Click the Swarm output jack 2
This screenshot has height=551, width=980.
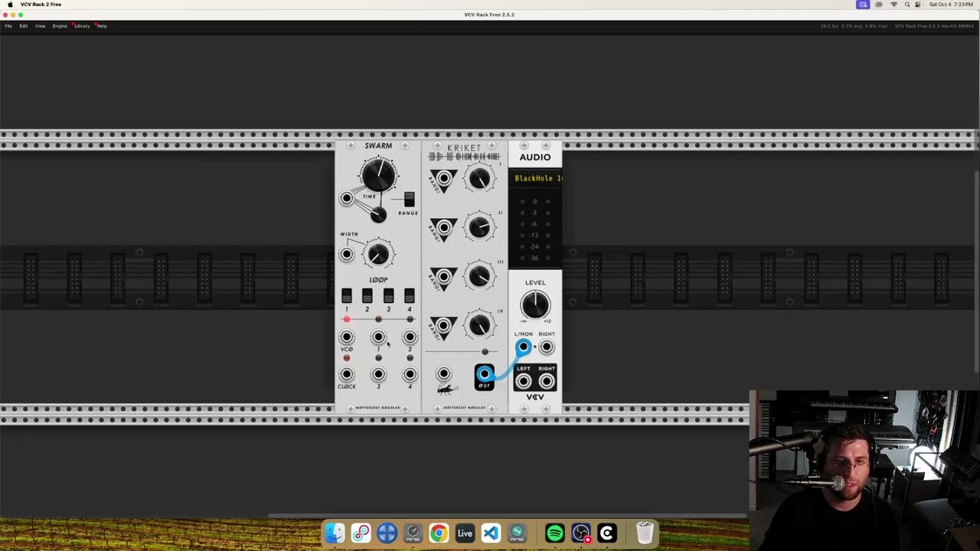click(410, 337)
